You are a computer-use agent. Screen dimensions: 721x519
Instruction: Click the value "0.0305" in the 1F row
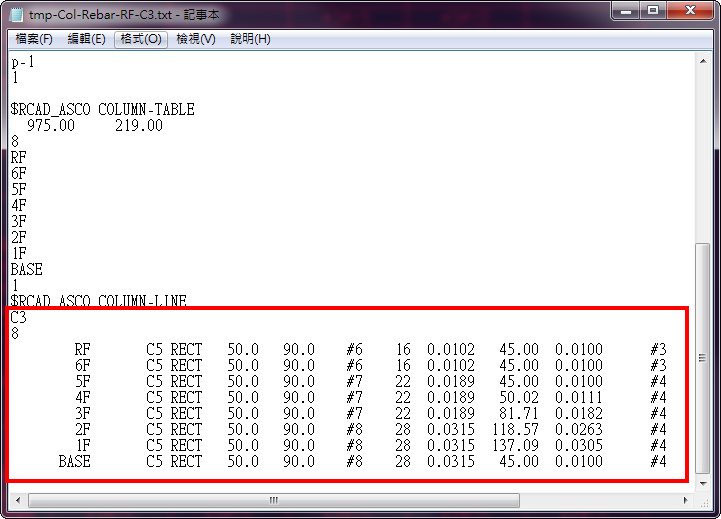[x=578, y=445]
